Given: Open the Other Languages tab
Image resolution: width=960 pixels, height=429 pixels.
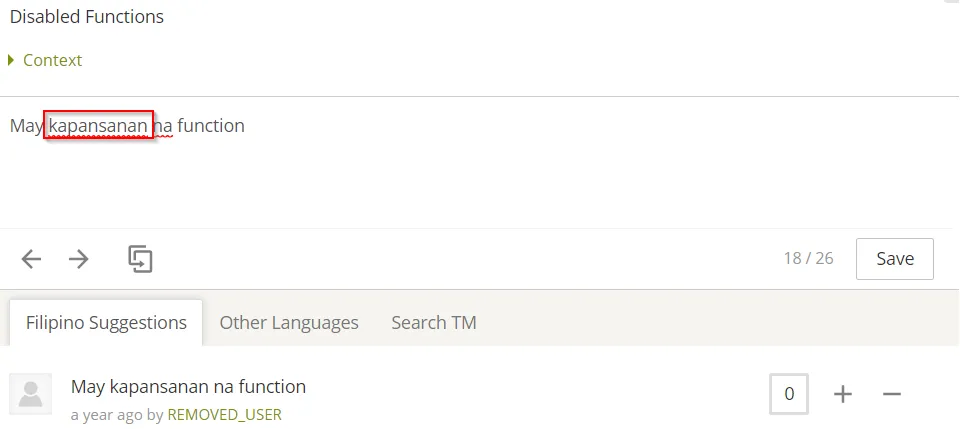Looking at the screenshot, I should point(289,323).
